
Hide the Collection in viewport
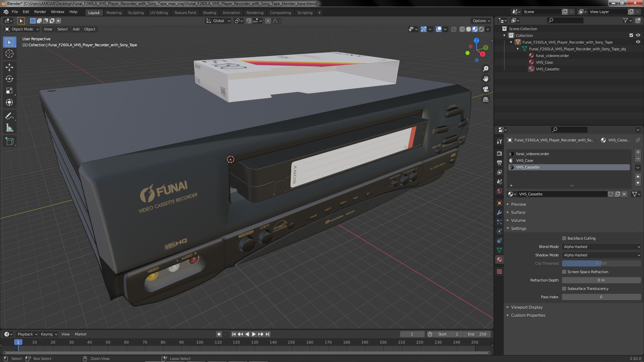(x=638, y=35)
